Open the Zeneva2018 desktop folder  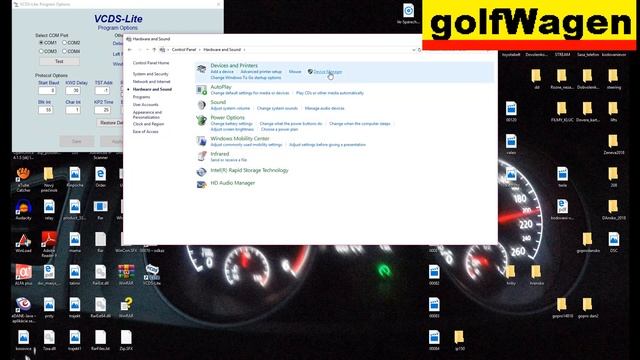tap(613, 141)
